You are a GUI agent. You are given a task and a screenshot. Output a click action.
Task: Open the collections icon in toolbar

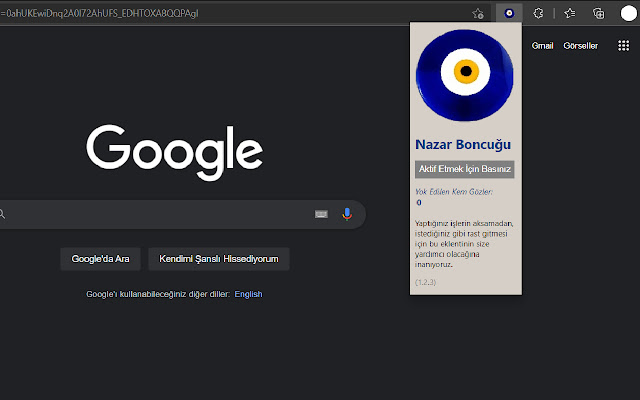click(x=598, y=13)
